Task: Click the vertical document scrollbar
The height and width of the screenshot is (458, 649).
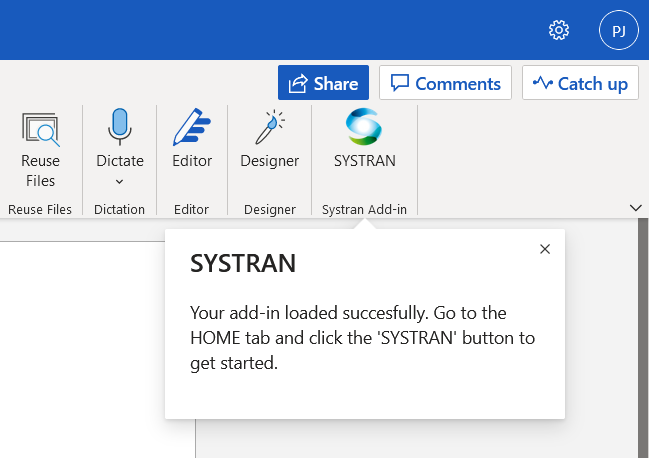Action: [643, 338]
